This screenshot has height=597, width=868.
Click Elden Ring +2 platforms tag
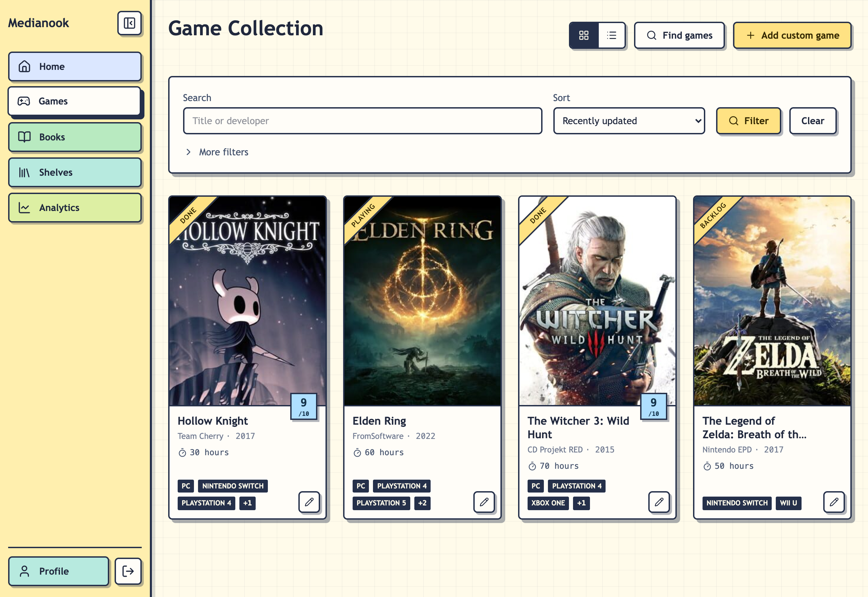tap(422, 503)
